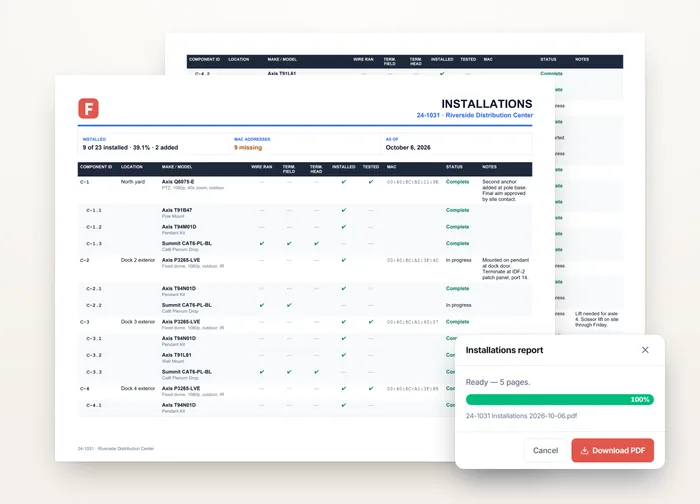Screen dimensions: 700x504
Task: Click the '24-1031 Installations 2026-10-06.pdf' file name
Action: click(x=521, y=416)
